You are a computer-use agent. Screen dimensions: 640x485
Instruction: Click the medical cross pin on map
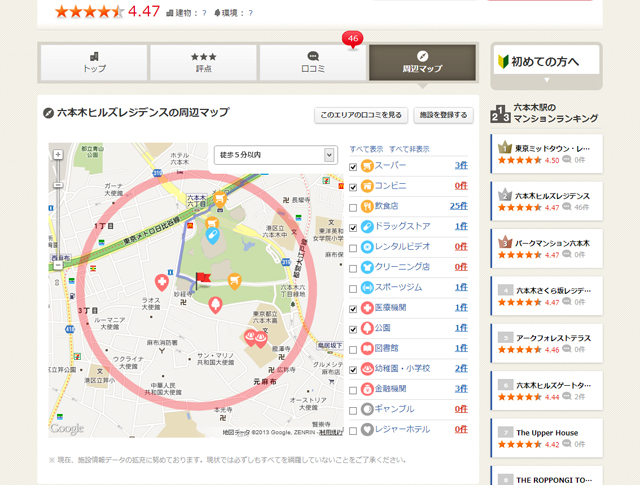(162, 283)
